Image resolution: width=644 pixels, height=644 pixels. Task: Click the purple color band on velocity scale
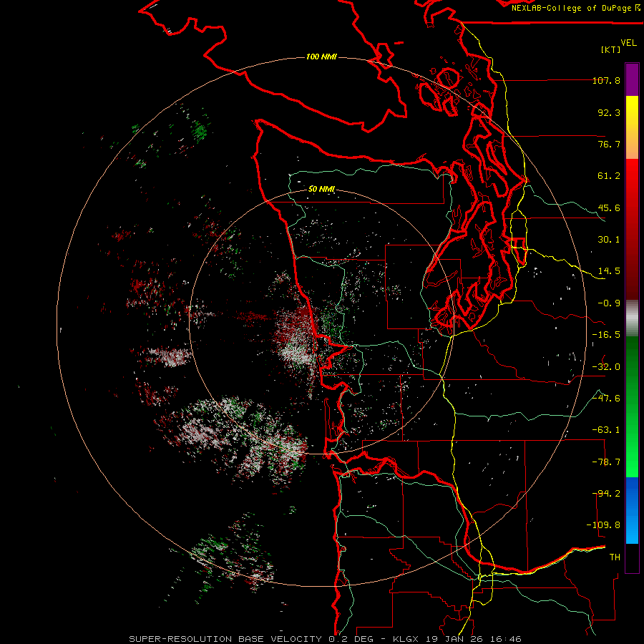point(632,79)
